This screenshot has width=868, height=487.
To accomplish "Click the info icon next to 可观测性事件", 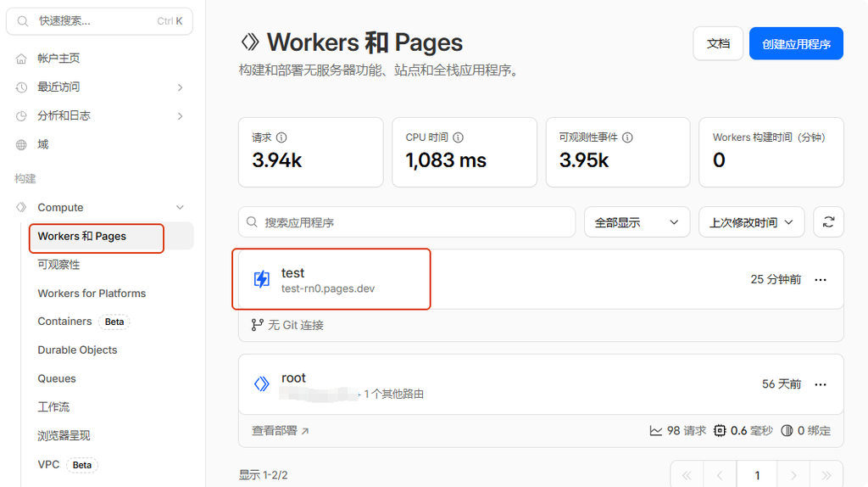I will click(x=627, y=137).
